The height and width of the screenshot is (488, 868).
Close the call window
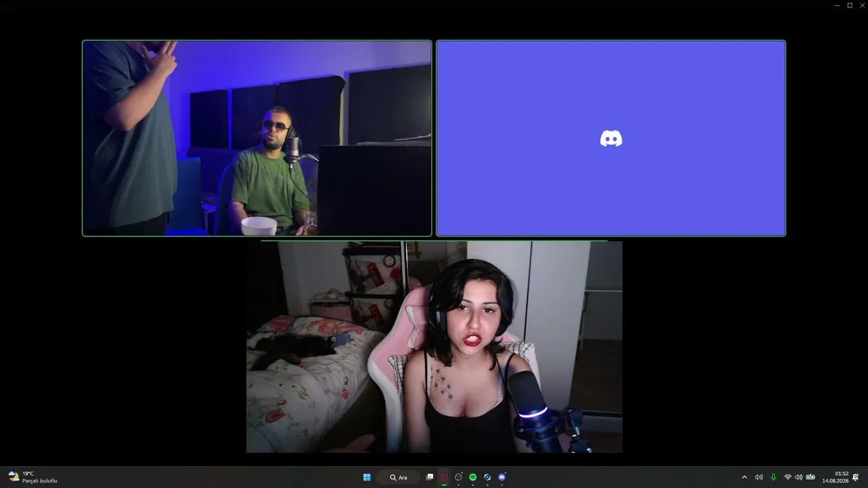862,5
